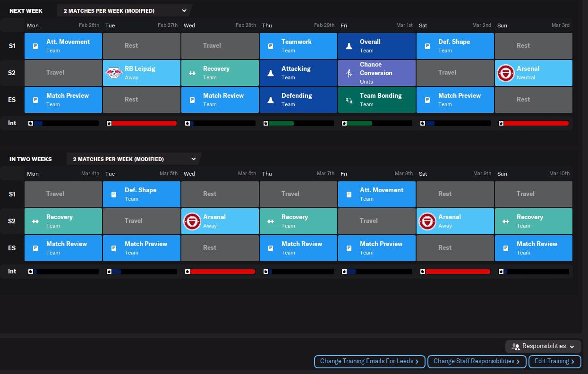Expand the Responsibilities chevron
This screenshot has width=588, height=374.
pyautogui.click(x=572, y=346)
